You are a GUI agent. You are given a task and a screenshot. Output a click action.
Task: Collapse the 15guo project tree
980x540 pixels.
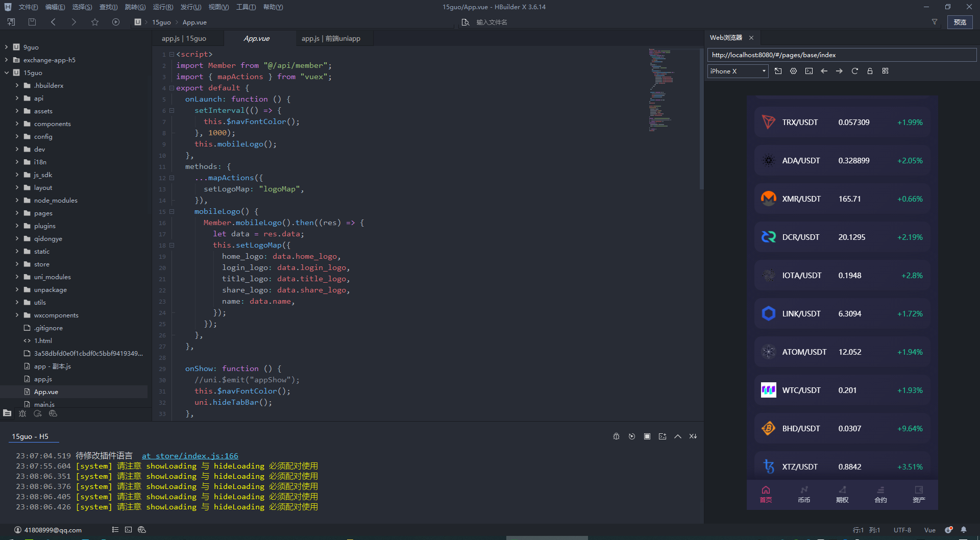(6, 72)
